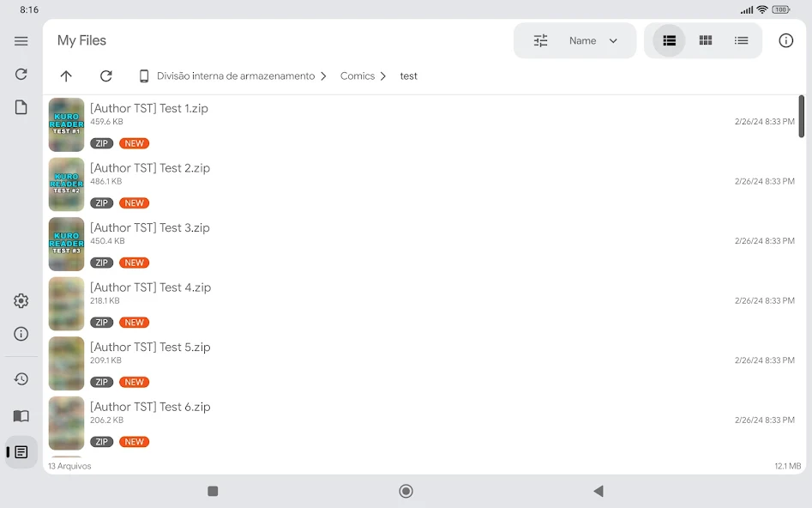Open [Author TST] Test 4.zip
This screenshot has width=812, height=508.
tap(150, 287)
